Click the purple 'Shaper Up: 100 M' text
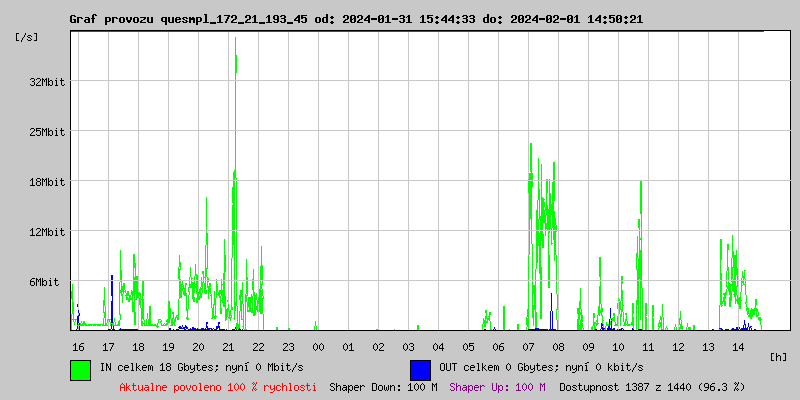Viewport: 800px width, 400px height. click(x=497, y=386)
